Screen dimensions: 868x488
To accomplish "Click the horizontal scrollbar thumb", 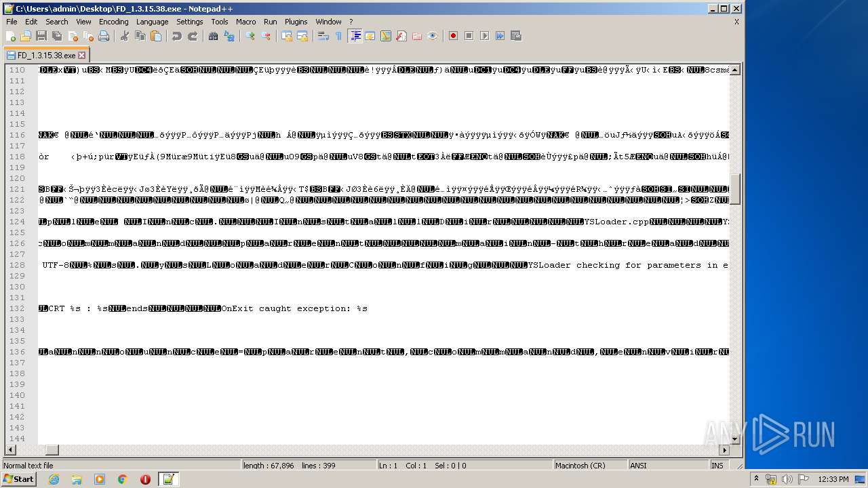I will tap(52, 450).
